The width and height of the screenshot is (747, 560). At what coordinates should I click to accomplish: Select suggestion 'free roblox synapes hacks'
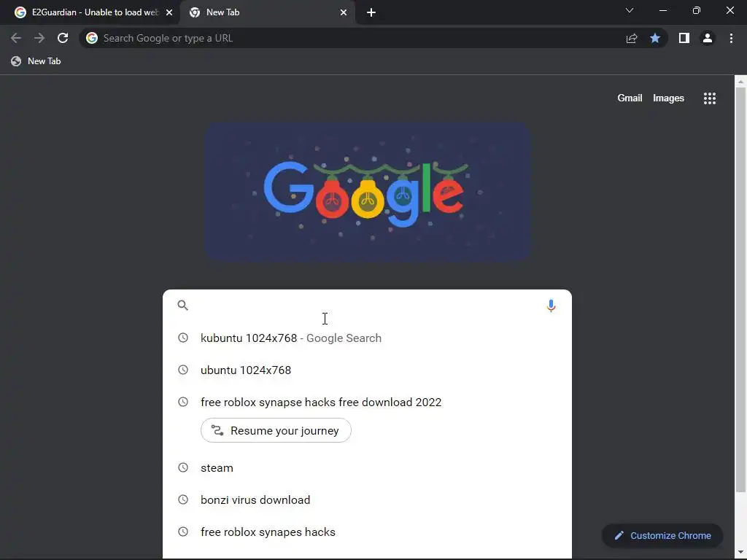pos(367,532)
